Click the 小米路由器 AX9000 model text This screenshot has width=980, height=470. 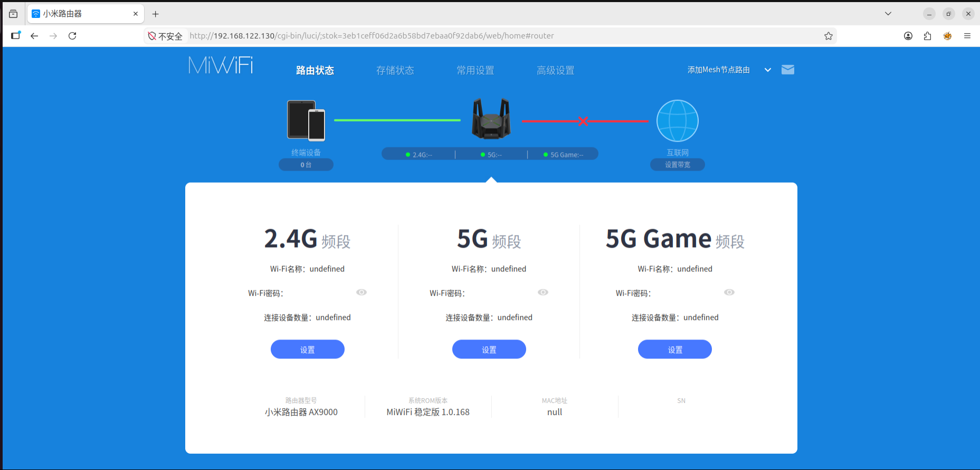click(x=301, y=412)
